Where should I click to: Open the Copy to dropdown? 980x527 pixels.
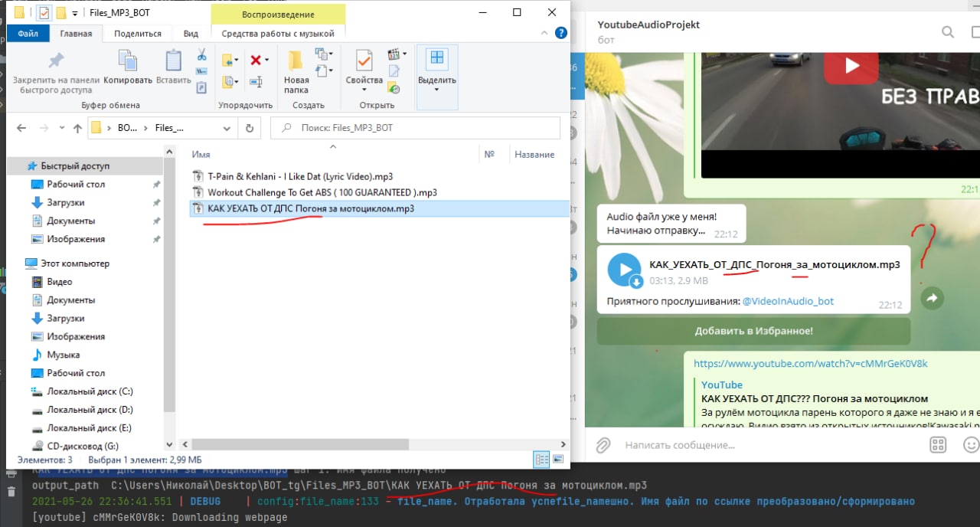tap(230, 81)
